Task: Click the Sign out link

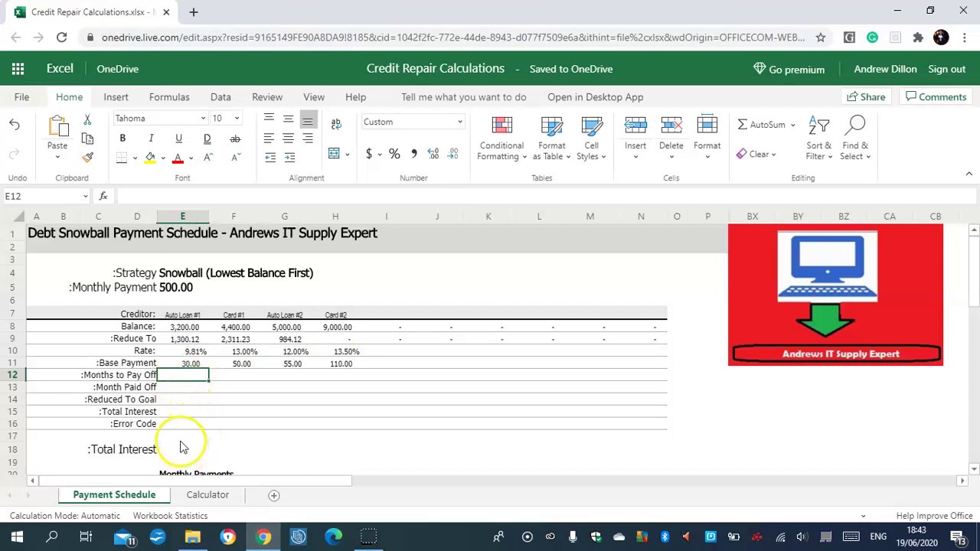Action: click(947, 69)
